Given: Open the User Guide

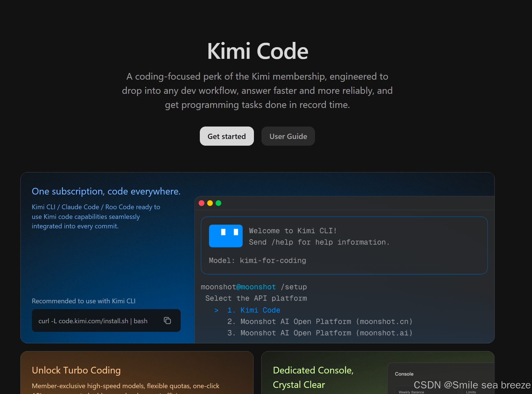Looking at the screenshot, I should point(288,136).
